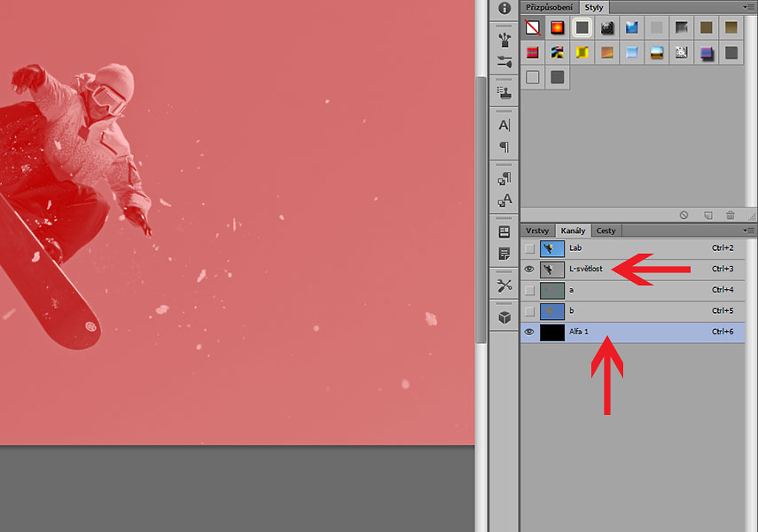Select the Kanály tab
The image size is (758, 532).
pos(573,231)
